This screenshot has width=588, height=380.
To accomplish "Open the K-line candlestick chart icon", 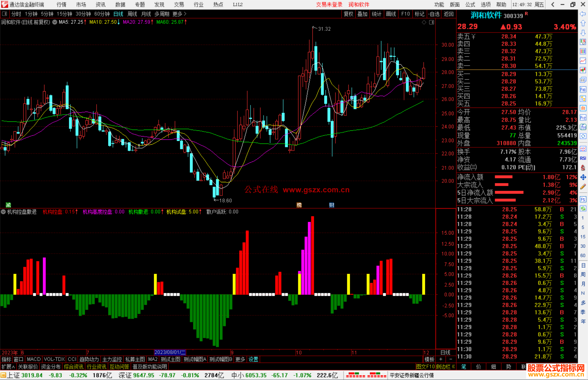I will [x=583, y=70].
